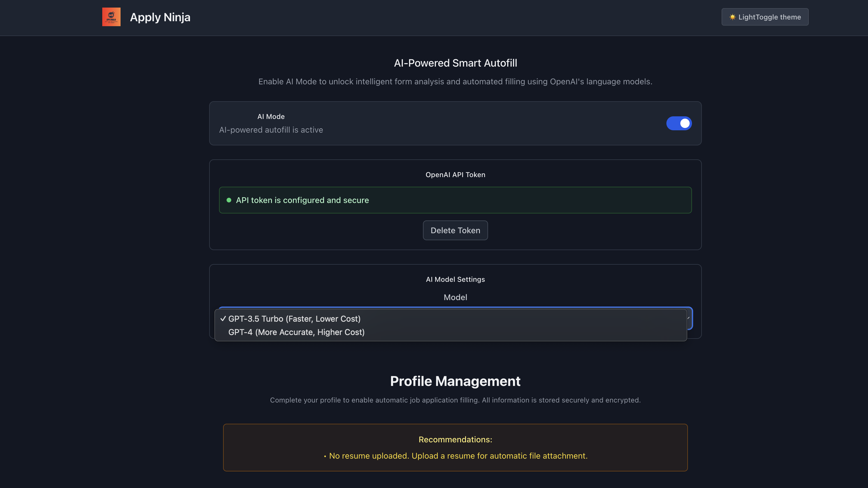Click the Apply Ninja logo icon
The height and width of the screenshot is (488, 868).
coord(111,17)
